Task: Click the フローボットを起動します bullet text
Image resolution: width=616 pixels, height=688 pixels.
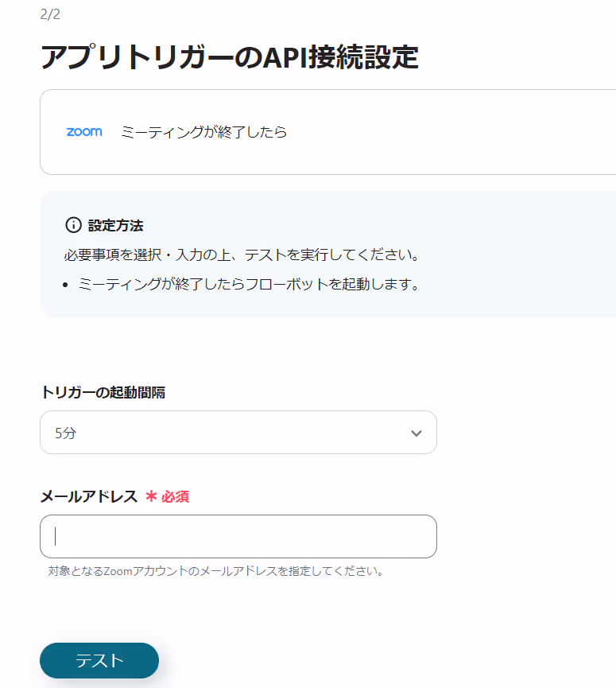Action: 249,284
